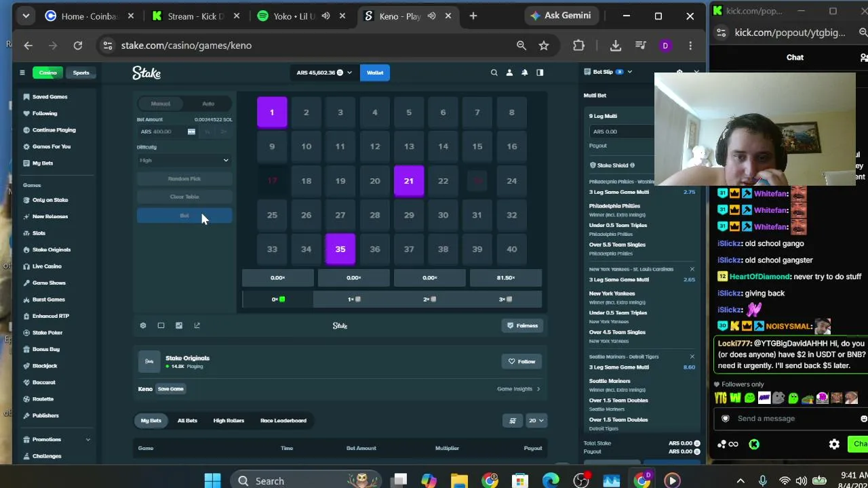Click the Clear Table button

click(x=184, y=197)
